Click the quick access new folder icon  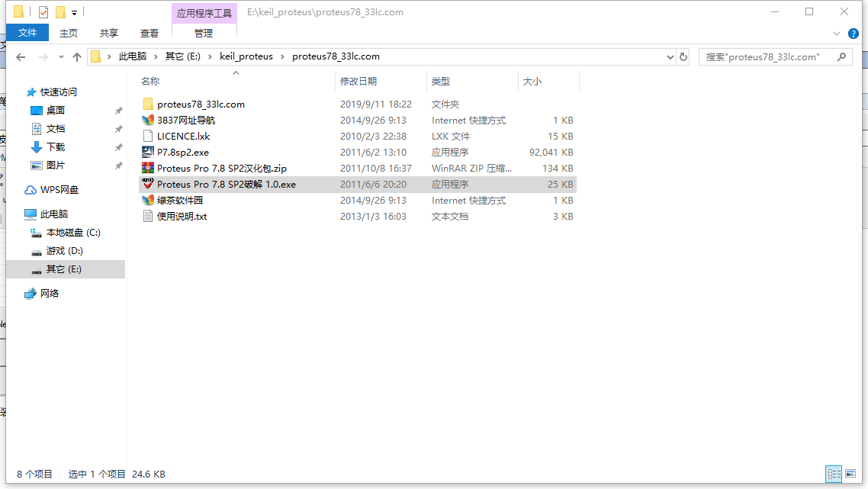pyautogui.click(x=60, y=11)
